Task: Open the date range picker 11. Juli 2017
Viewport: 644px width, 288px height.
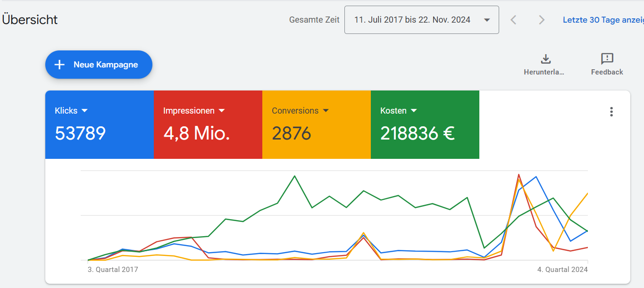Action: click(421, 20)
